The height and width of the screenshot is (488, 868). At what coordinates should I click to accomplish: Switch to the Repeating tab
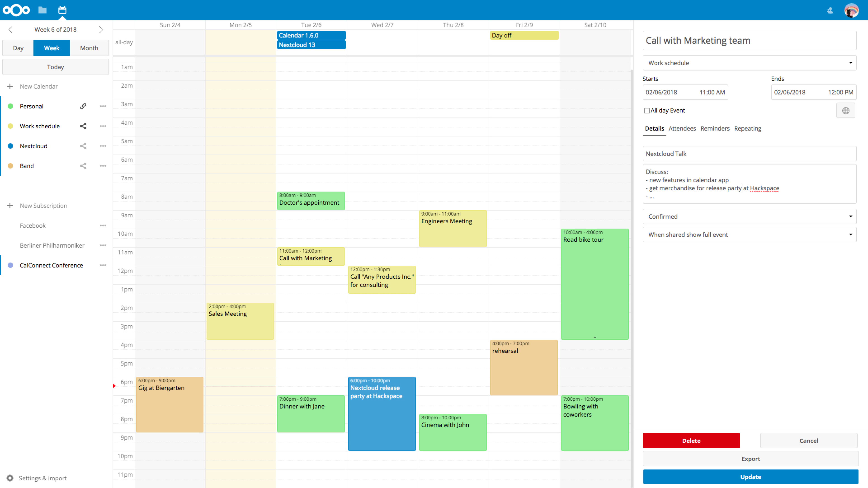748,128
